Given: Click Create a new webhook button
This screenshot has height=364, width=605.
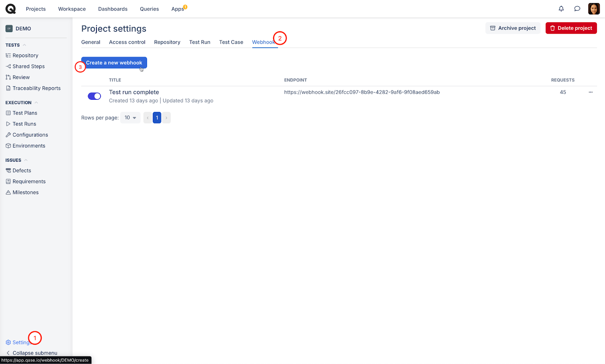Looking at the screenshot, I should click(114, 63).
